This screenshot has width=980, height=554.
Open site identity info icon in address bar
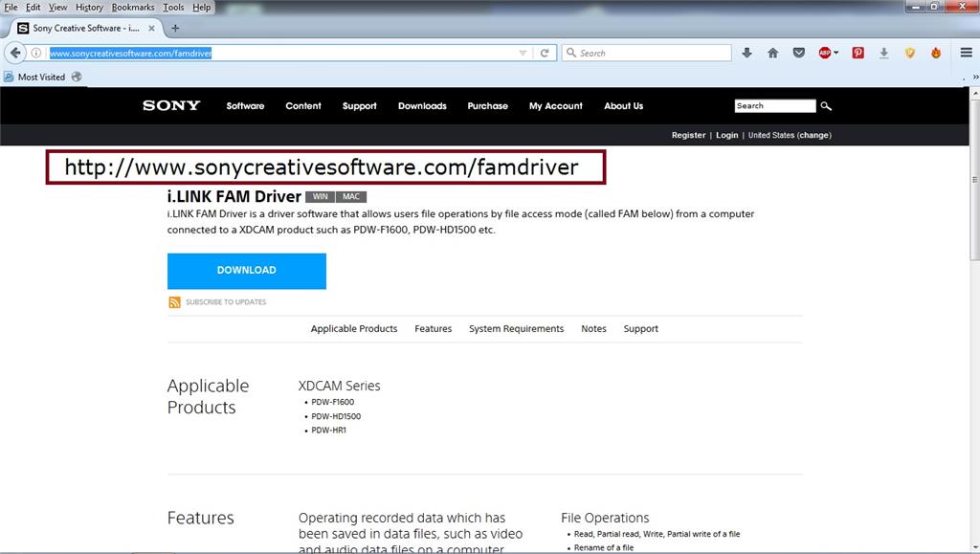tap(36, 53)
